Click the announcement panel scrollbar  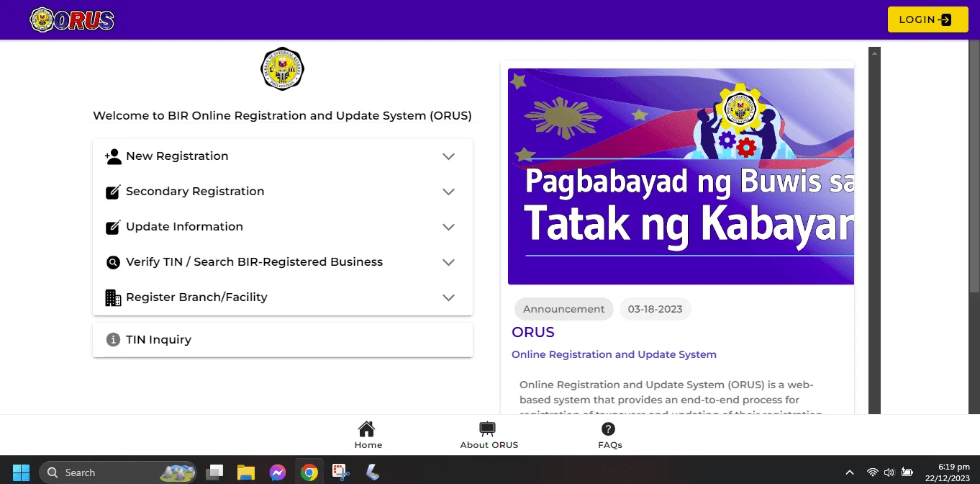pyautogui.click(x=874, y=230)
